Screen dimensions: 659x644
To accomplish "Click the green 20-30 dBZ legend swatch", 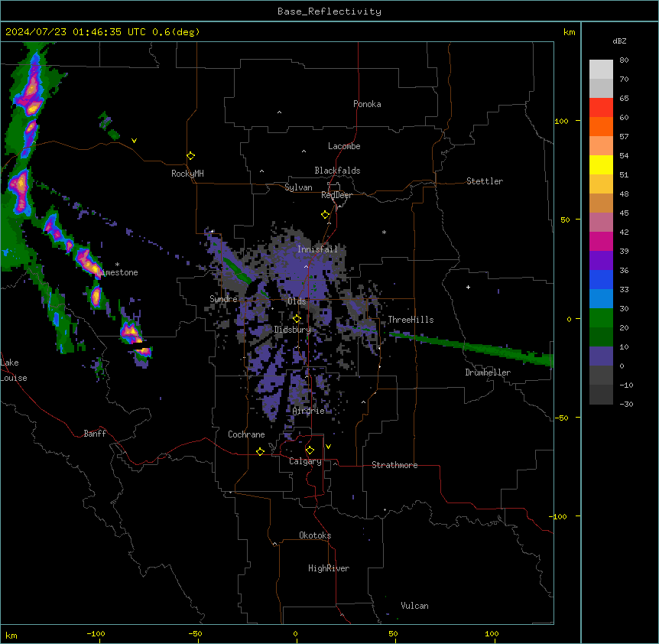I will pos(601,318).
